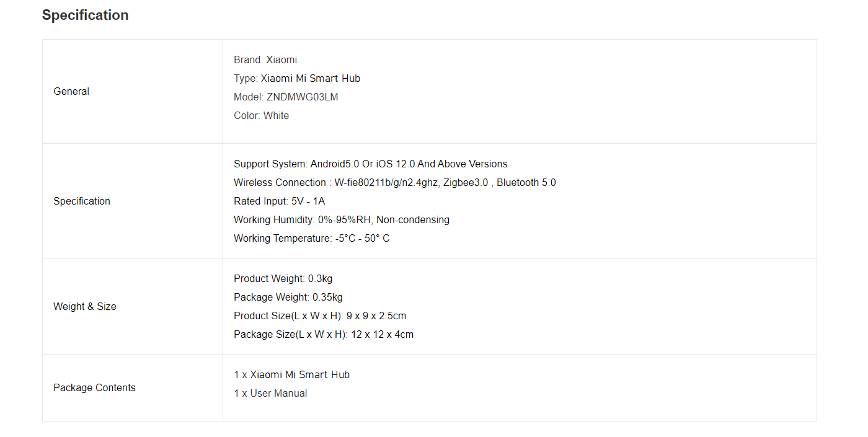Click the Package Weight: 0.35kg text
Screen dimensions: 868x437
coord(288,297)
